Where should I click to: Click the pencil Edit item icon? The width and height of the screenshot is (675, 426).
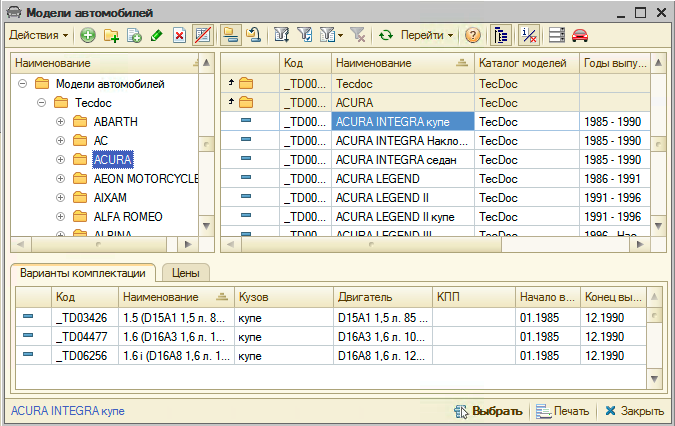click(158, 35)
